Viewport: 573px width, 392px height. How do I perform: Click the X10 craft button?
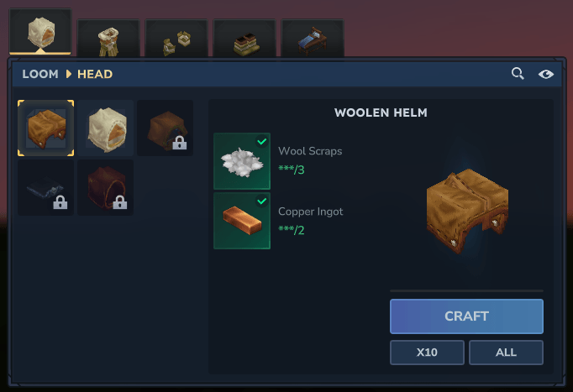click(427, 353)
